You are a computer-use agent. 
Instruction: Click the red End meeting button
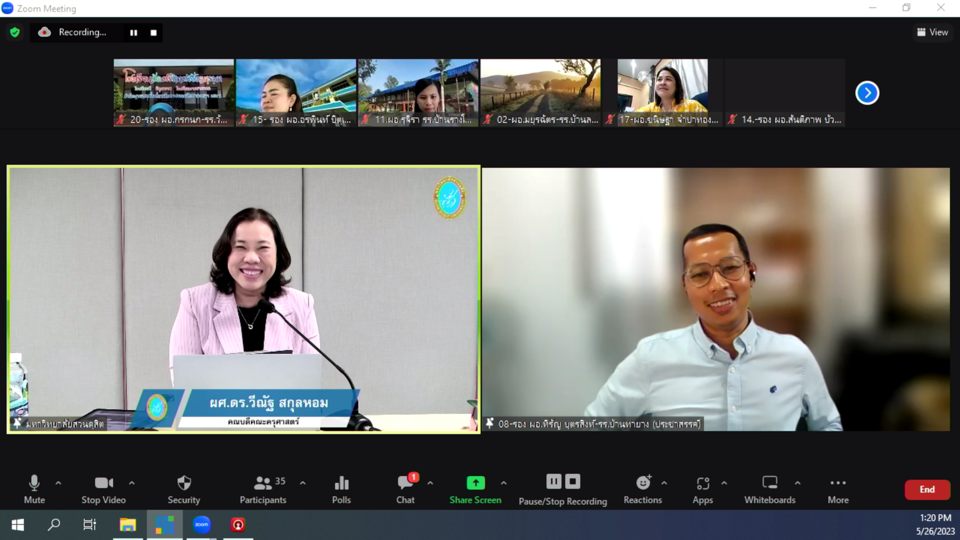tap(927, 489)
